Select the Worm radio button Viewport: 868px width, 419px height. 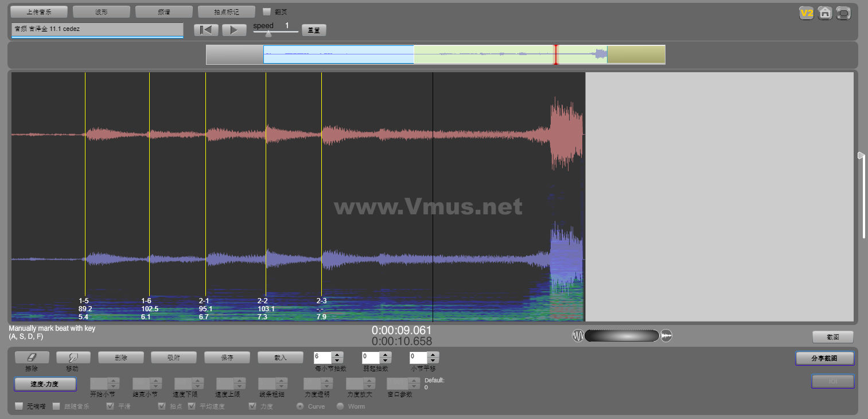pos(340,406)
